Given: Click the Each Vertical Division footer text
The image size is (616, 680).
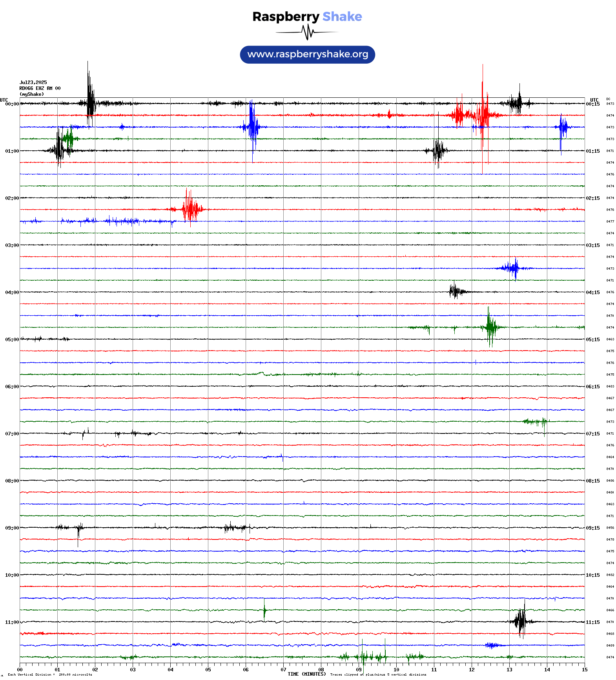Looking at the screenshot, I should tap(50, 675).
